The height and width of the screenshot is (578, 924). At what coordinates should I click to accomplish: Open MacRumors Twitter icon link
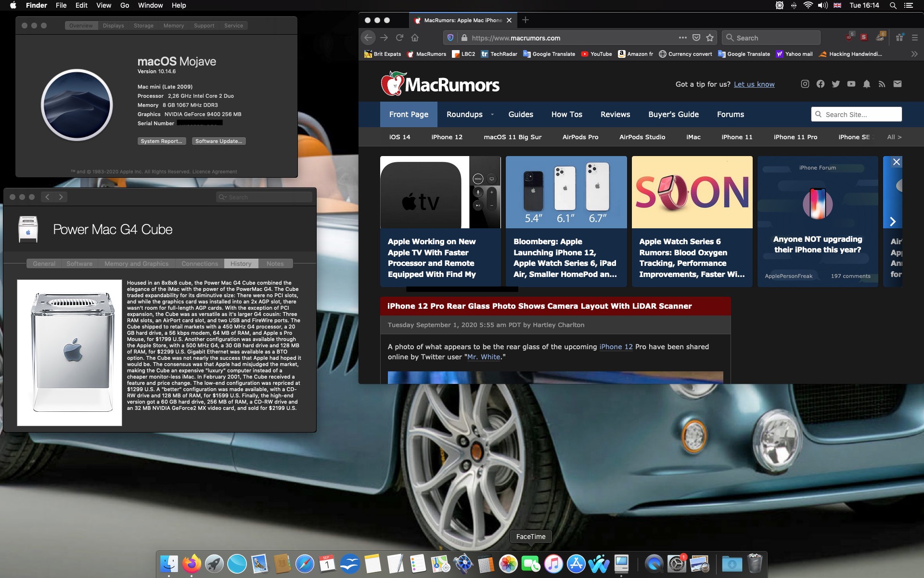(835, 84)
